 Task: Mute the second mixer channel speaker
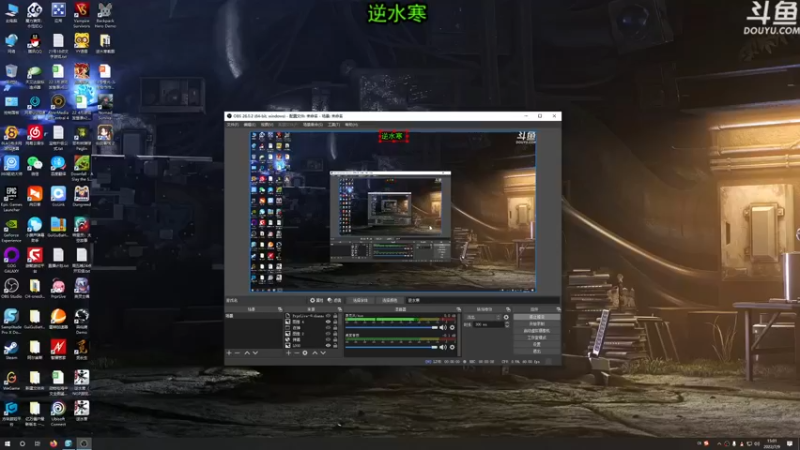coord(443,347)
